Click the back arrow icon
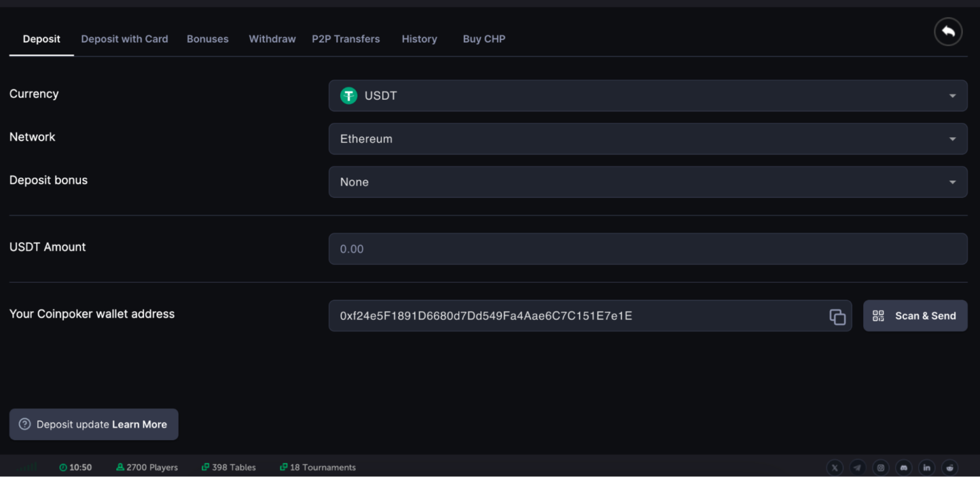Screen dimensions: 980x477 pyautogui.click(x=948, y=31)
